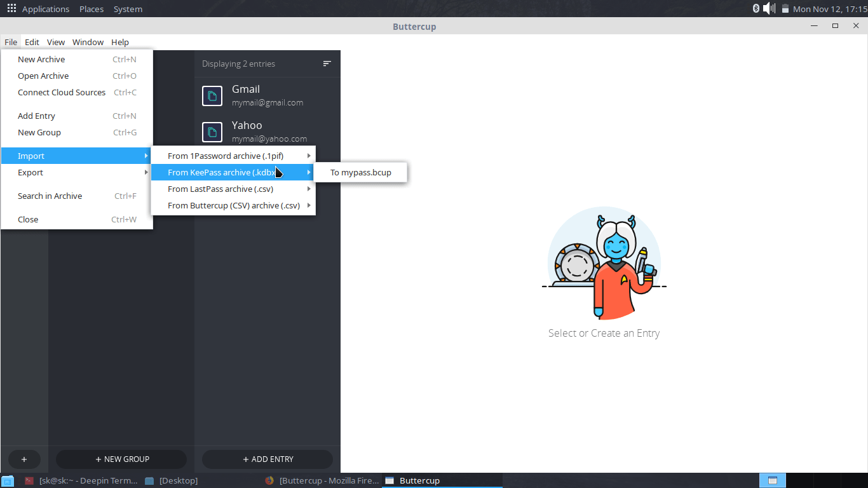Click the Yahoo entry document icon

212,132
